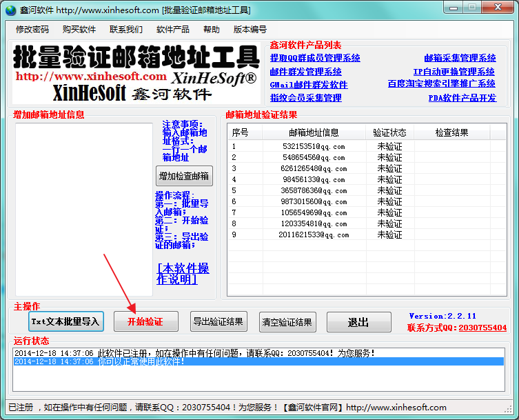Open 百度淘宝搜索引擎推广系统 link

point(442,83)
